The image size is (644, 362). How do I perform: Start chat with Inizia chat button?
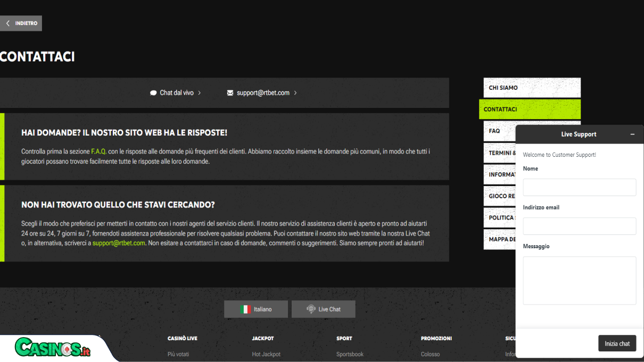pos(617,343)
